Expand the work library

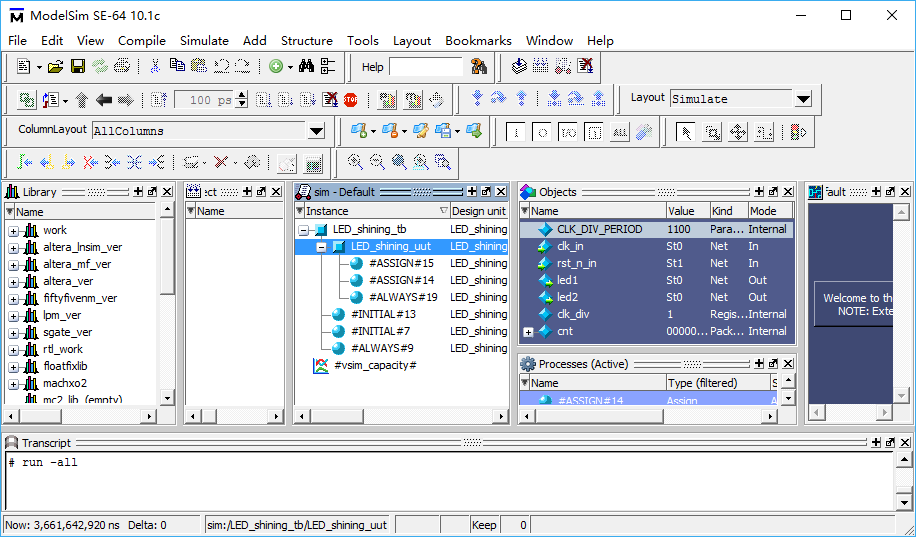(13, 231)
